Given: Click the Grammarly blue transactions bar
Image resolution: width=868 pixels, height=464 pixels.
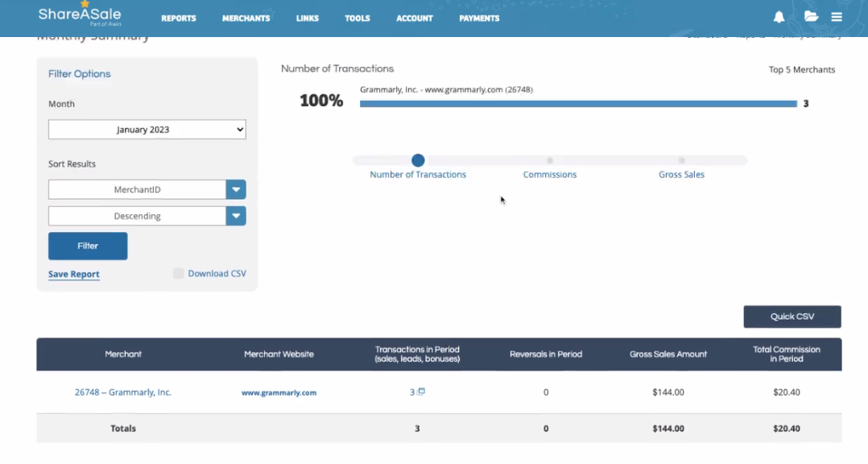Looking at the screenshot, I should coord(578,104).
